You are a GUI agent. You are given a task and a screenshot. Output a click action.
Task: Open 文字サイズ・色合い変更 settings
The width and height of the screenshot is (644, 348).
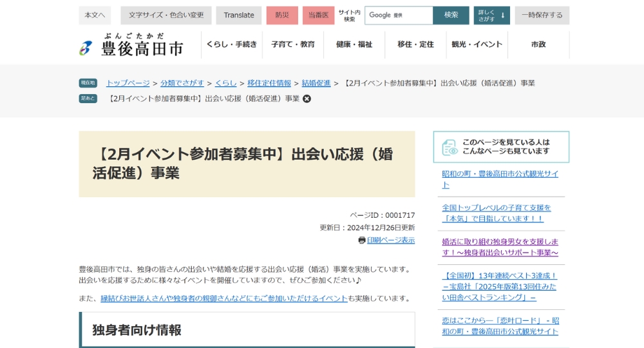pos(166,15)
